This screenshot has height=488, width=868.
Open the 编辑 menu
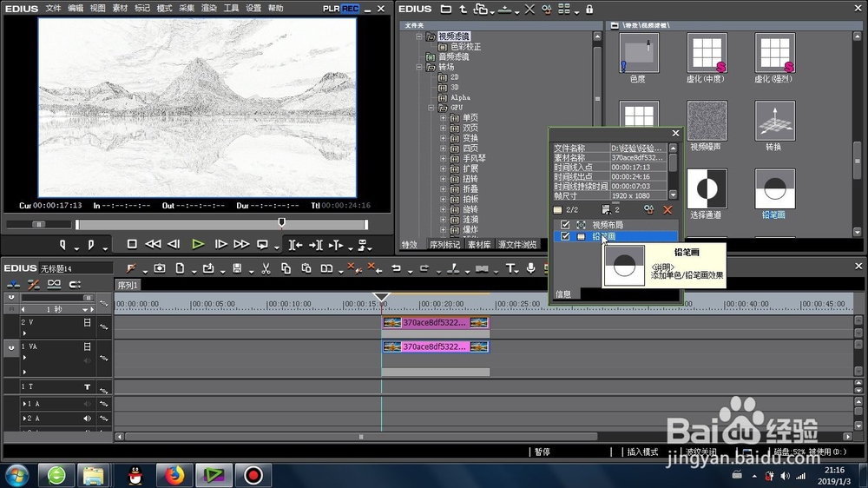(76, 9)
